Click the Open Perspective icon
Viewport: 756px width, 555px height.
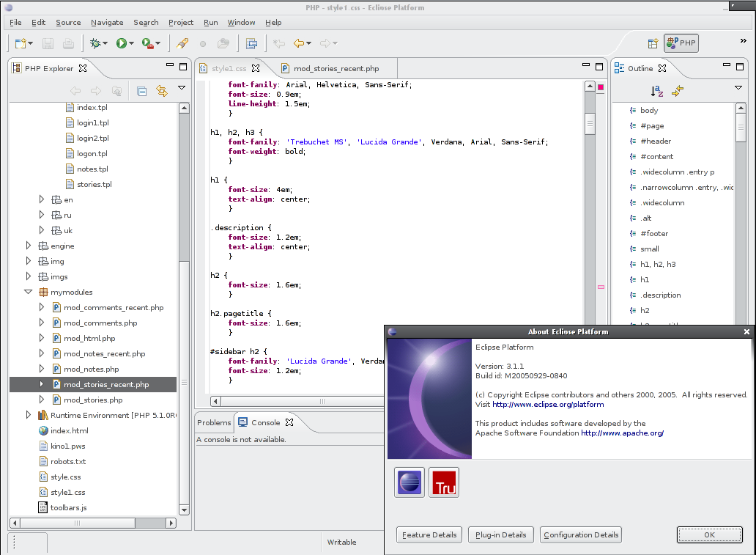(653, 43)
